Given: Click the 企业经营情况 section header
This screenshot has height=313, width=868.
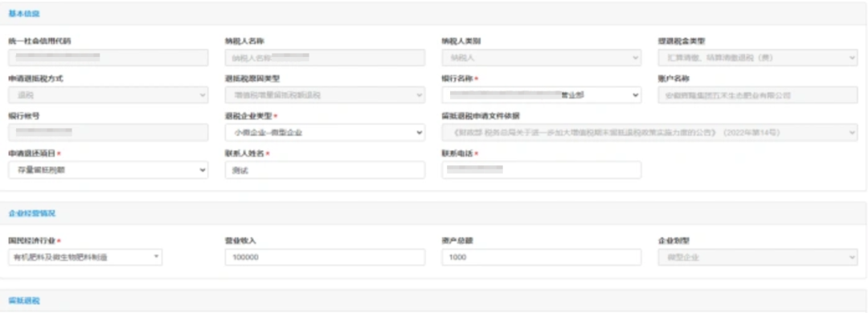Looking at the screenshot, I should pyautogui.click(x=31, y=213).
